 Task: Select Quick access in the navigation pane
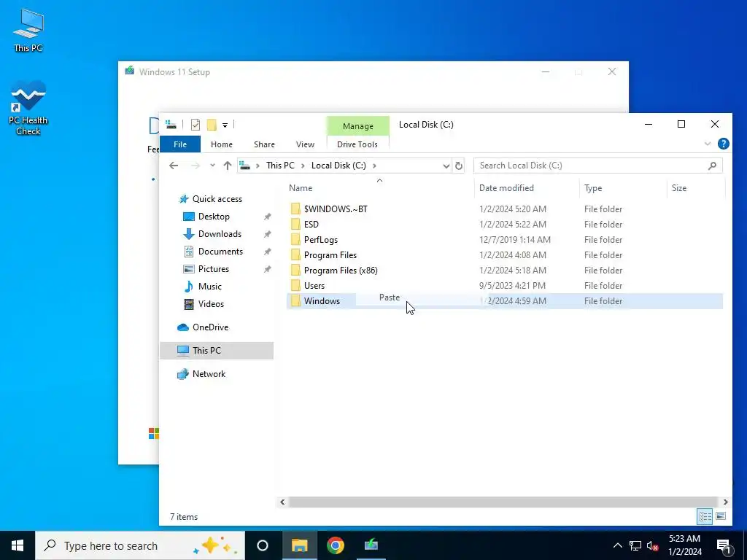(217, 199)
